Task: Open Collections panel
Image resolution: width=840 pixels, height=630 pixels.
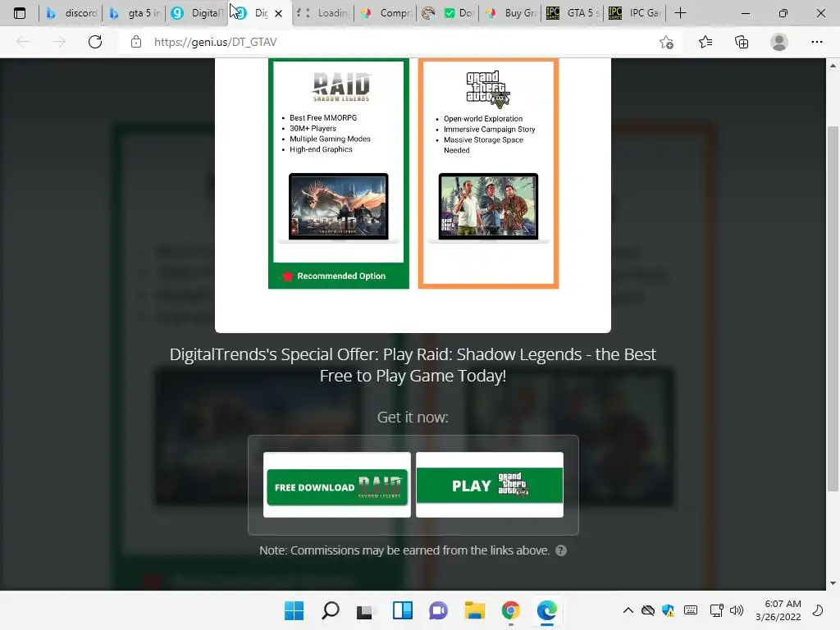Action: tap(742, 42)
